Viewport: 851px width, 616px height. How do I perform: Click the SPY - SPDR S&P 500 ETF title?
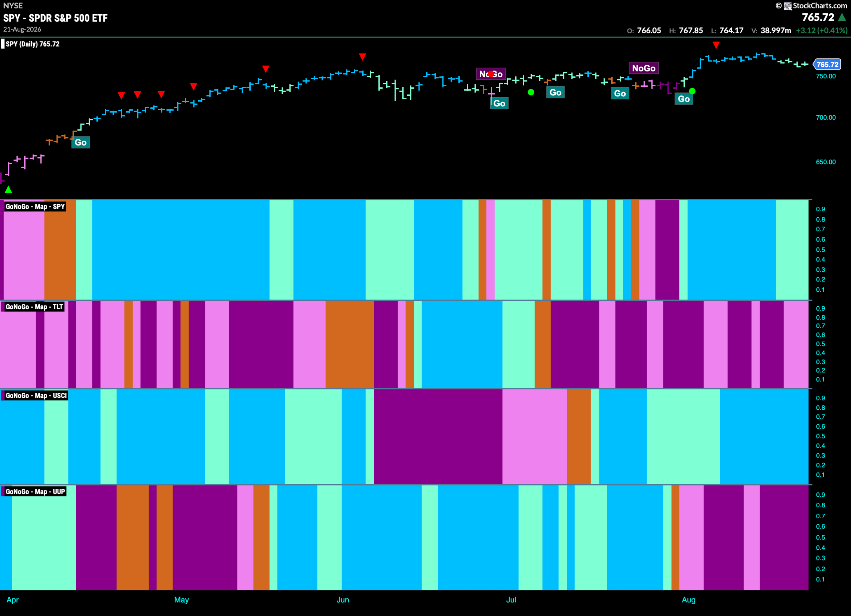click(x=56, y=18)
